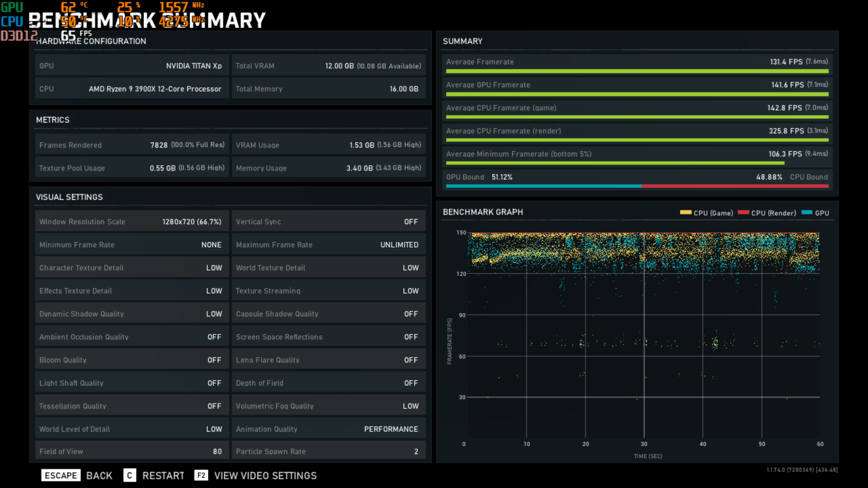Image resolution: width=868 pixels, height=488 pixels.
Task: Click the blue GPU legend swatch
Action: (x=807, y=212)
